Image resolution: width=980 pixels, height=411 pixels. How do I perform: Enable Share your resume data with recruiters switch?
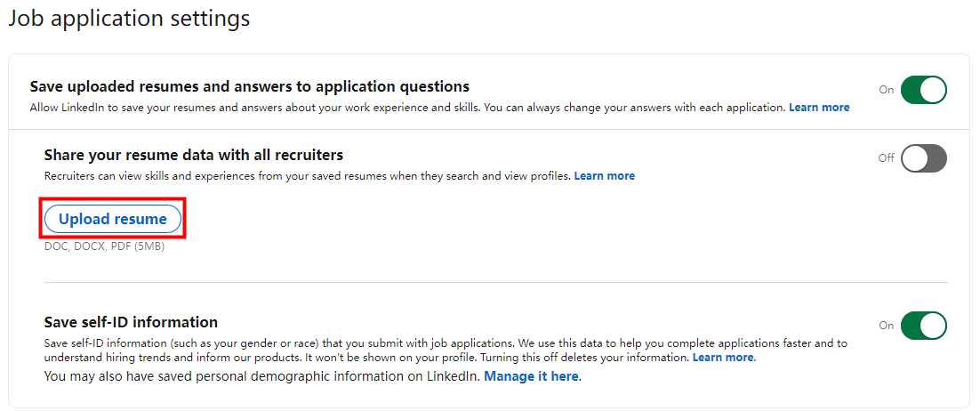(924, 157)
